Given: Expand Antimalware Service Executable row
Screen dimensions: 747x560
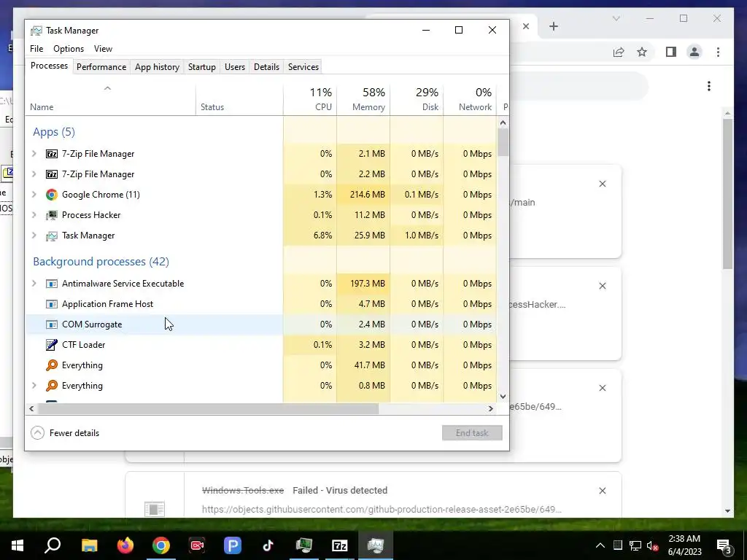Looking at the screenshot, I should coord(34,284).
